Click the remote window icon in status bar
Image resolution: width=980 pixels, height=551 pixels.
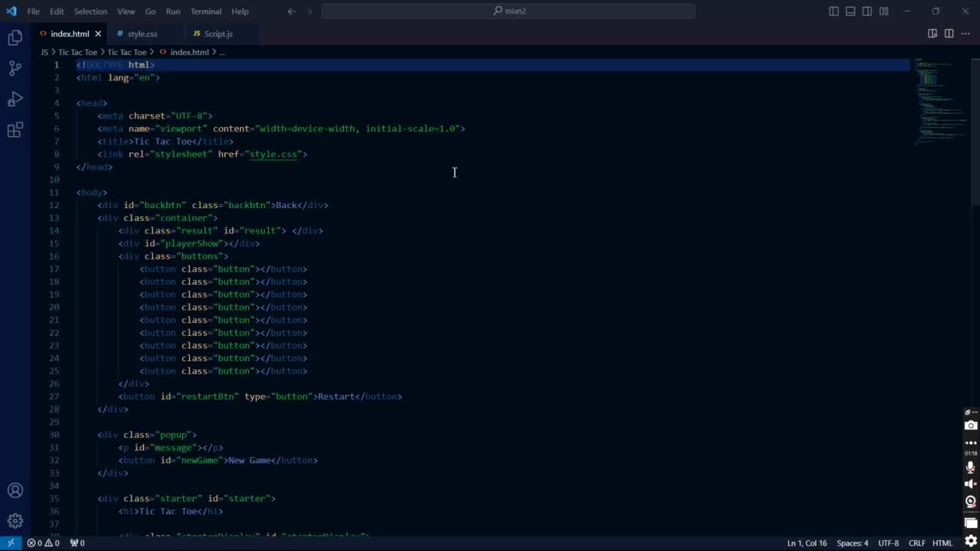click(11, 543)
